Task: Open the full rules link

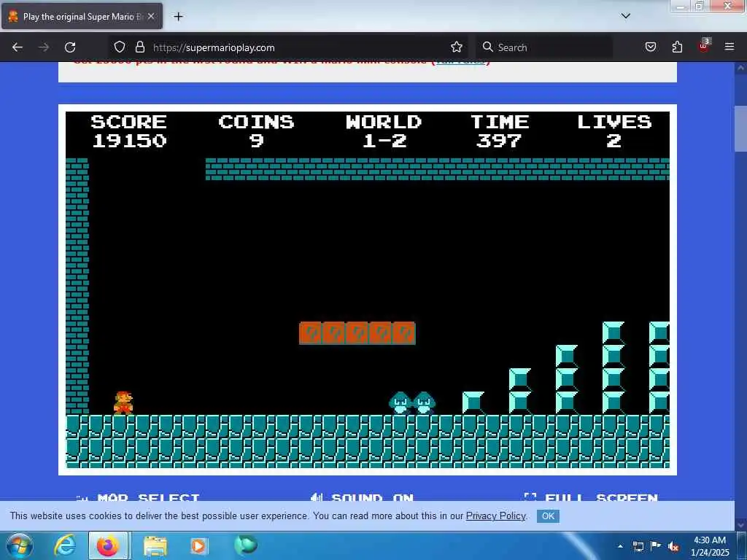Action: pyautogui.click(x=460, y=62)
